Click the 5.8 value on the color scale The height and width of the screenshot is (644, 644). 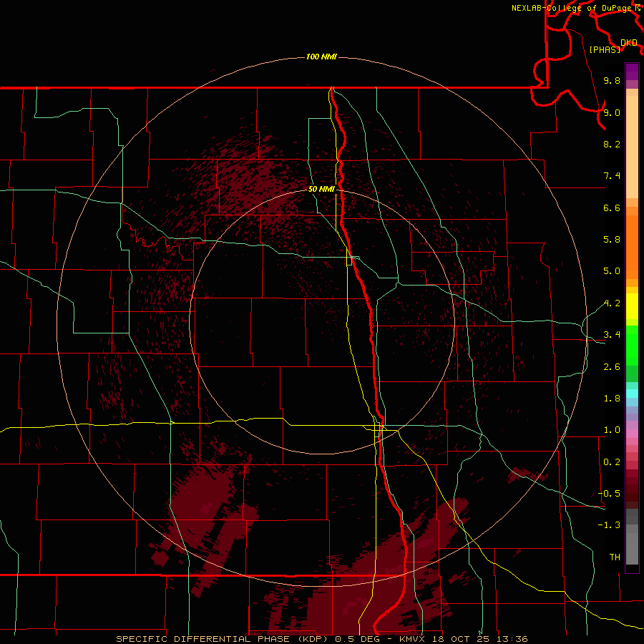coord(612,240)
